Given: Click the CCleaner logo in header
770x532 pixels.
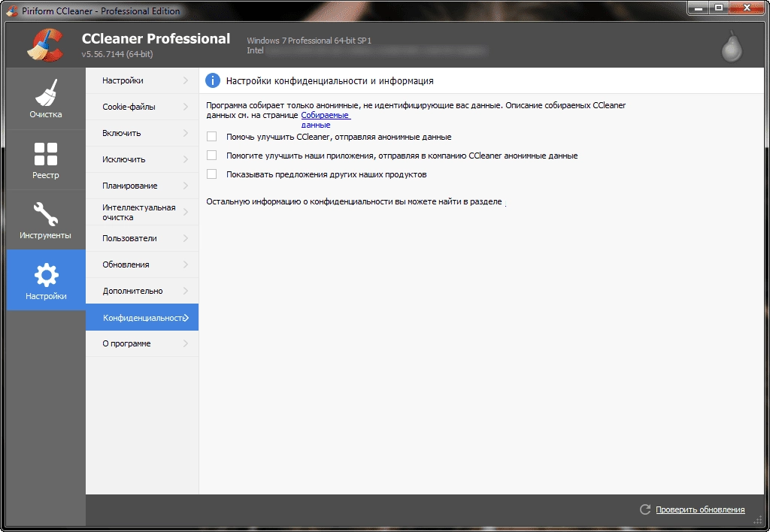Looking at the screenshot, I should (45, 45).
